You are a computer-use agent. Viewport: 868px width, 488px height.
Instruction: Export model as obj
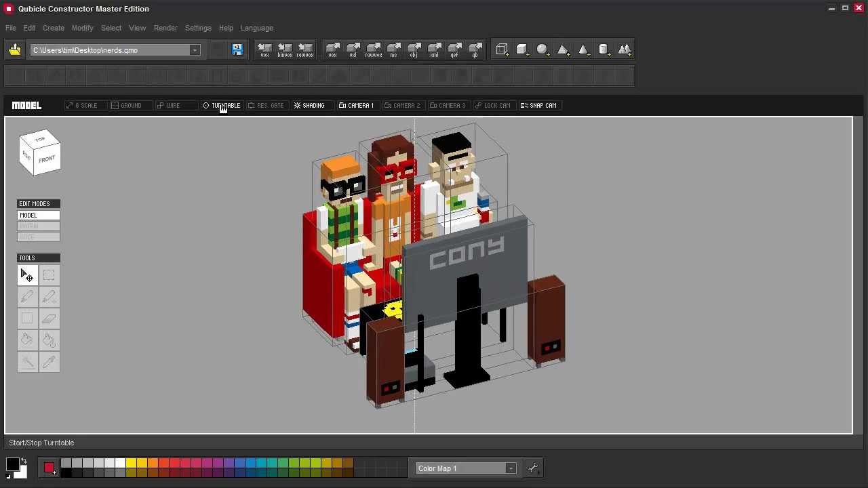coord(414,50)
